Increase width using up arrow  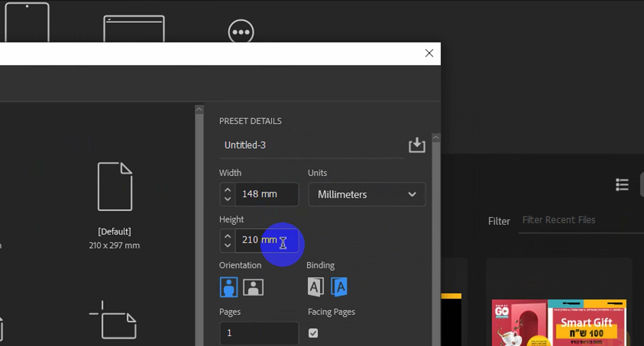[x=228, y=190]
